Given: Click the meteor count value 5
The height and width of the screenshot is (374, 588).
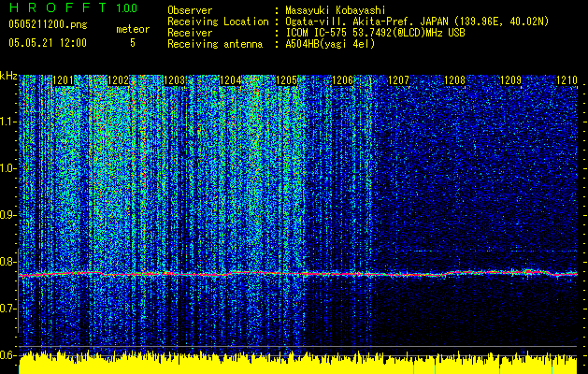Looking at the screenshot, I should (133, 43).
